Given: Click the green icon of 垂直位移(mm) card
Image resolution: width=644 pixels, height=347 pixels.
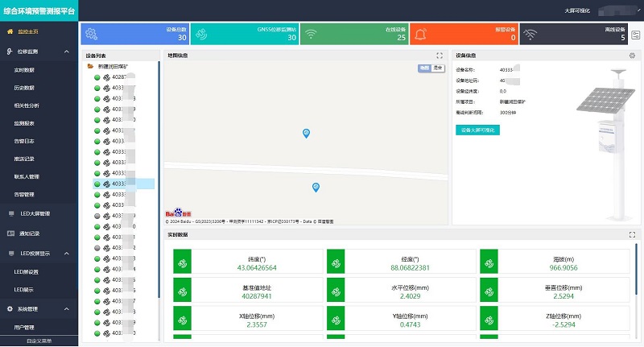Looking at the screenshot, I should (489, 290).
